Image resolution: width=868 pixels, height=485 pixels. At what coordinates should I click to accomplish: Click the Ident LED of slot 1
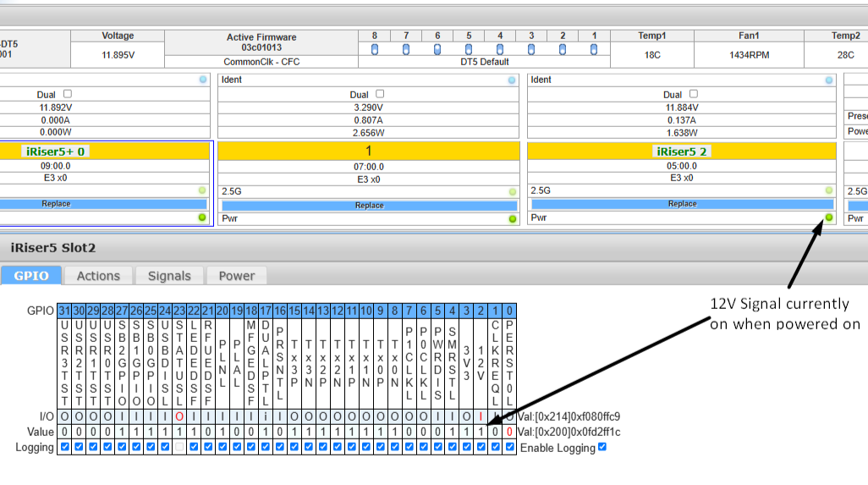pos(512,80)
